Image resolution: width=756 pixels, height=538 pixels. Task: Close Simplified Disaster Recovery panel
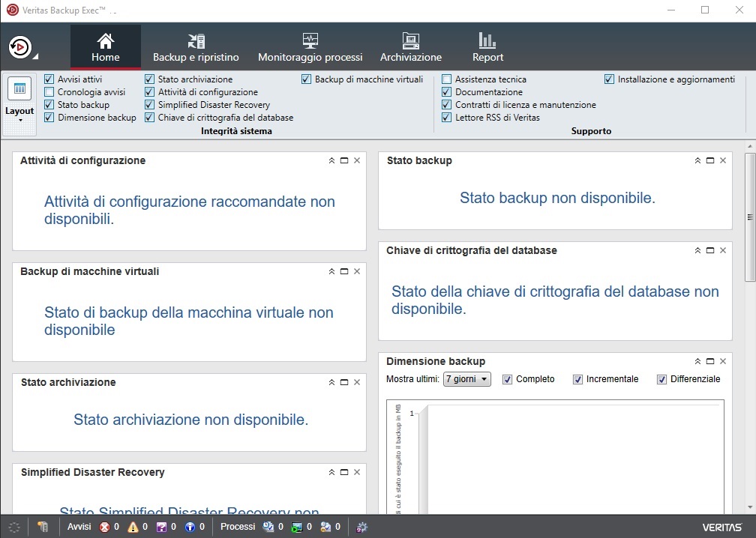point(357,472)
